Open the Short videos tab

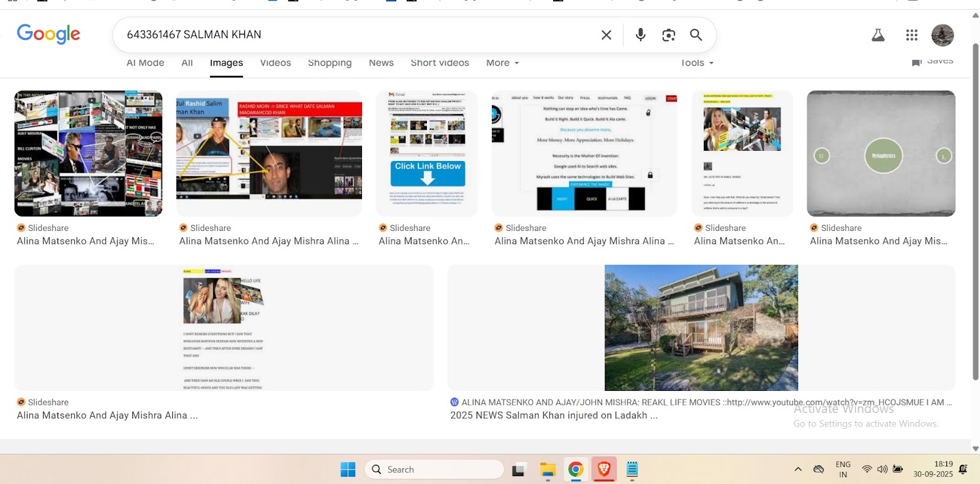tap(439, 63)
